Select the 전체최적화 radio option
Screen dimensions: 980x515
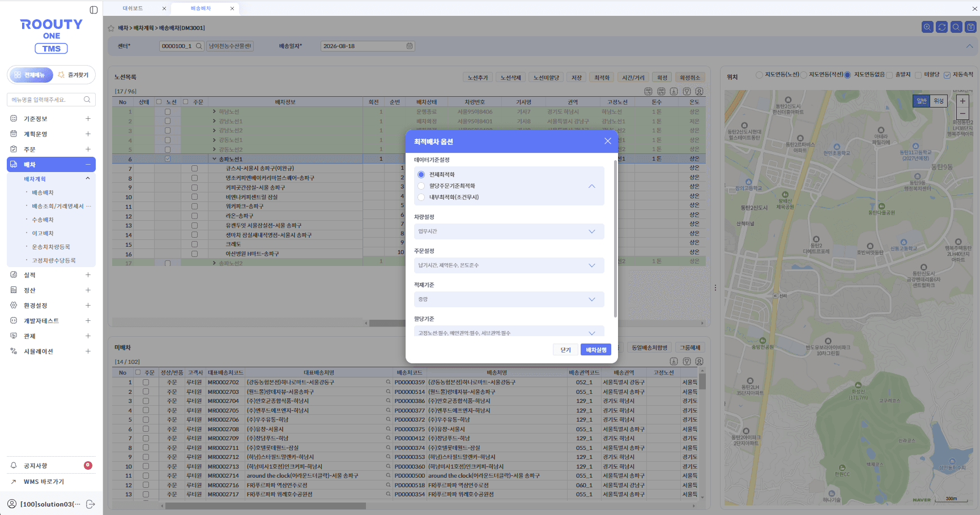tap(421, 174)
